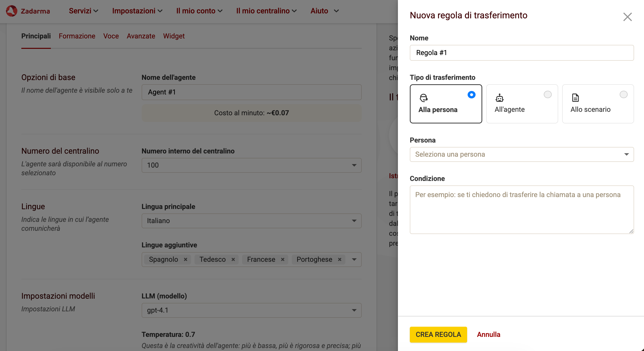Click the Nome field containing Regola #1

point(521,53)
